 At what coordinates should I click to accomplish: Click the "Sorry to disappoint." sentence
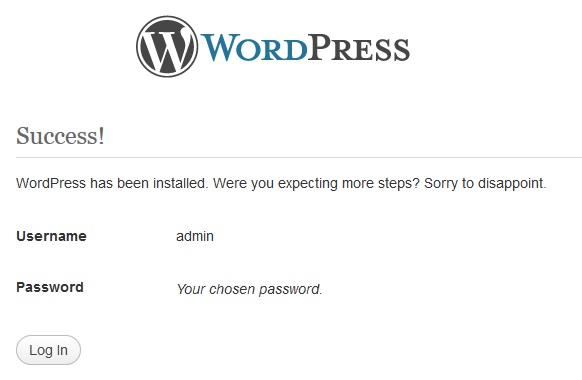pyautogui.click(x=485, y=183)
